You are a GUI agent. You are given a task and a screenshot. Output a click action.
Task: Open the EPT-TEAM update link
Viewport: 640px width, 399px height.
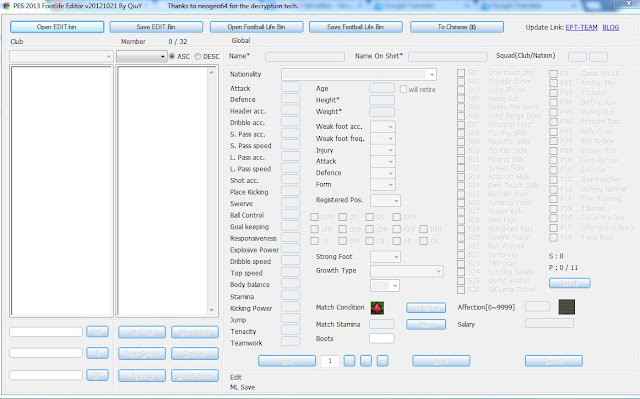581,27
